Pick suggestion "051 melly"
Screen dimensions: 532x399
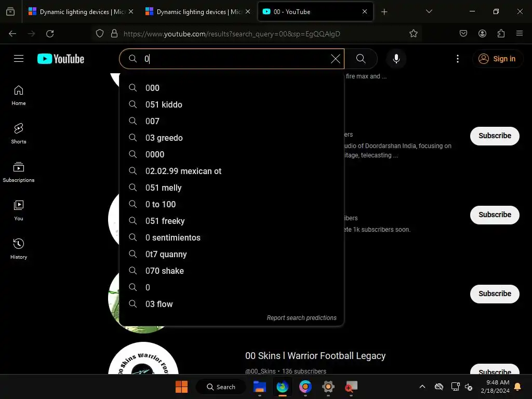point(232,188)
